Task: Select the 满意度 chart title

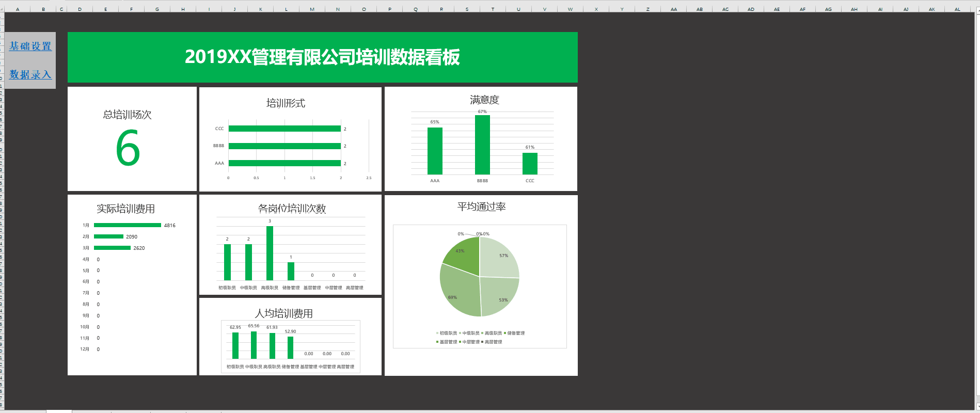Action: tap(484, 100)
